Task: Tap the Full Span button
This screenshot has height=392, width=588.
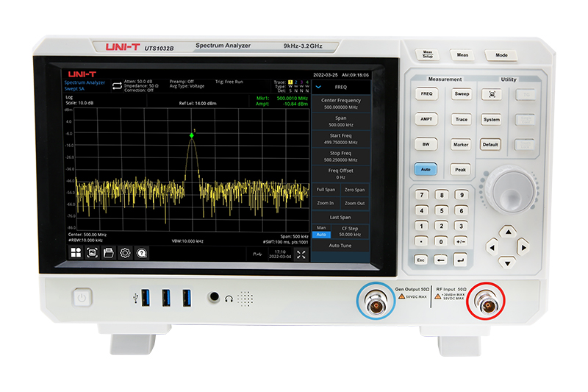Action: click(326, 190)
